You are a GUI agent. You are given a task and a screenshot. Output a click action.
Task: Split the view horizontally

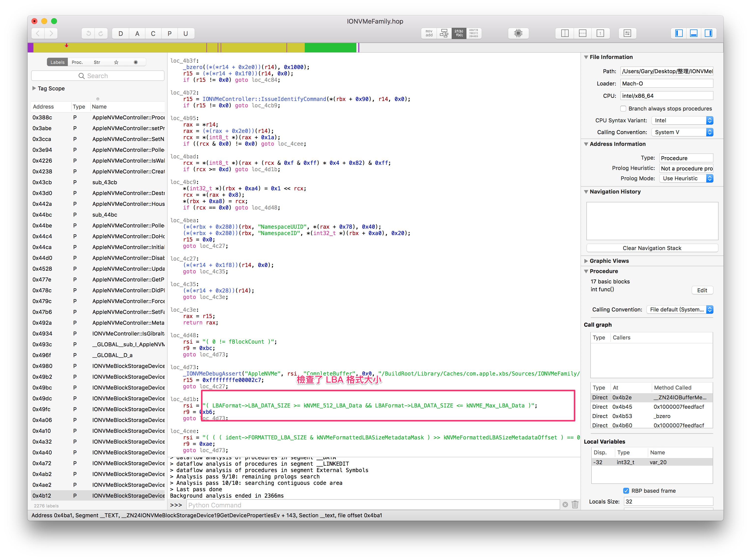(582, 33)
